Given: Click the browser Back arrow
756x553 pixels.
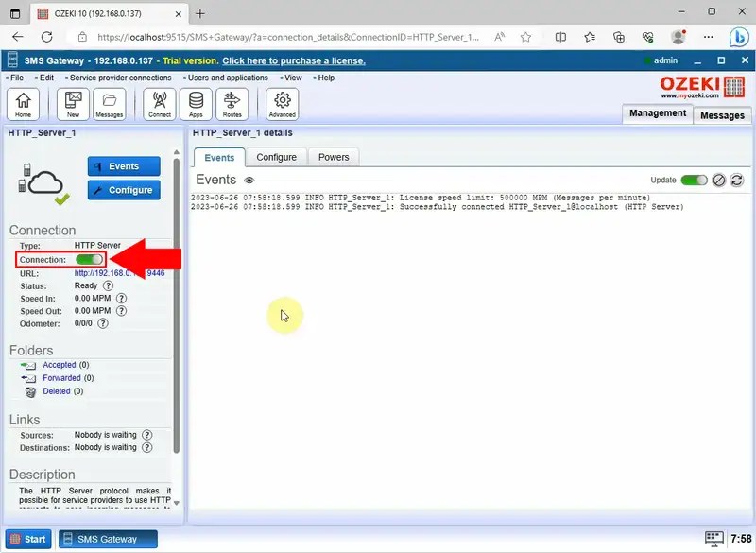Looking at the screenshot, I should click(18, 37).
